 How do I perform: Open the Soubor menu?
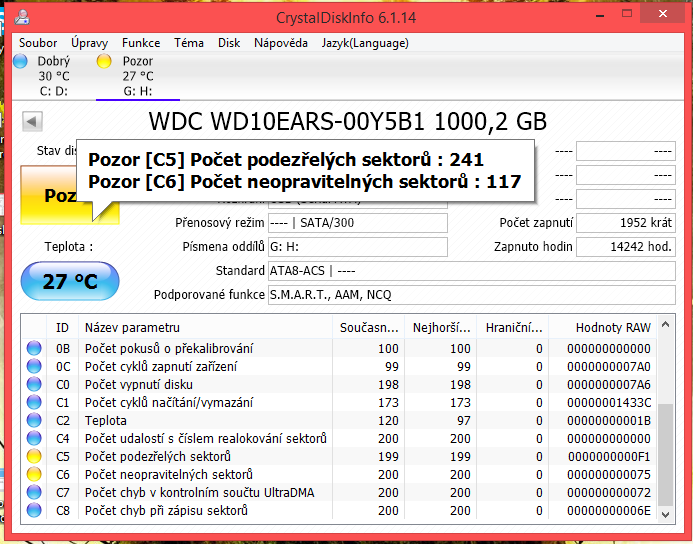coord(38,43)
